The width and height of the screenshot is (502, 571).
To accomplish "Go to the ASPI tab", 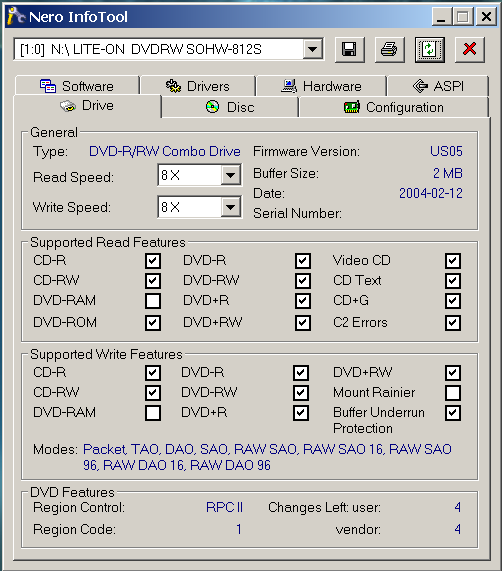I will click(x=438, y=86).
